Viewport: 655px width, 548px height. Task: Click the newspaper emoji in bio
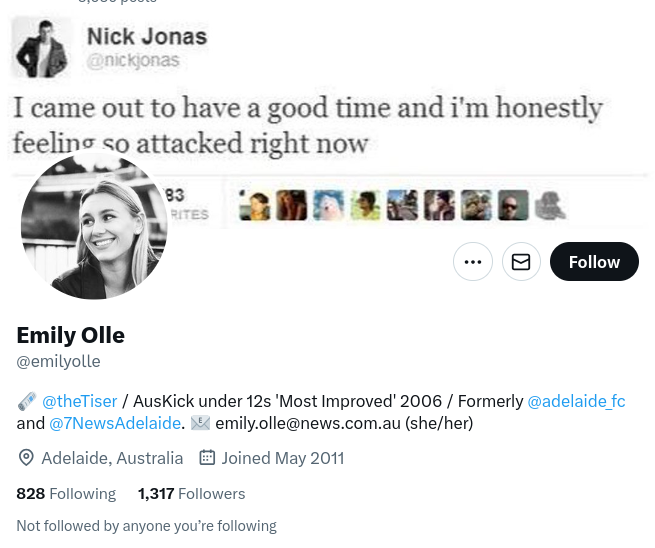pos(27,401)
